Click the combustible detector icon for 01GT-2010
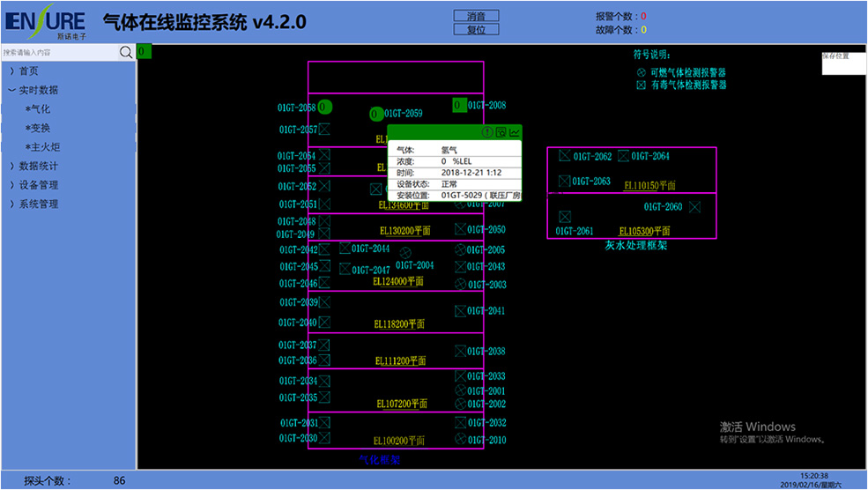The image size is (868, 490). [459, 439]
